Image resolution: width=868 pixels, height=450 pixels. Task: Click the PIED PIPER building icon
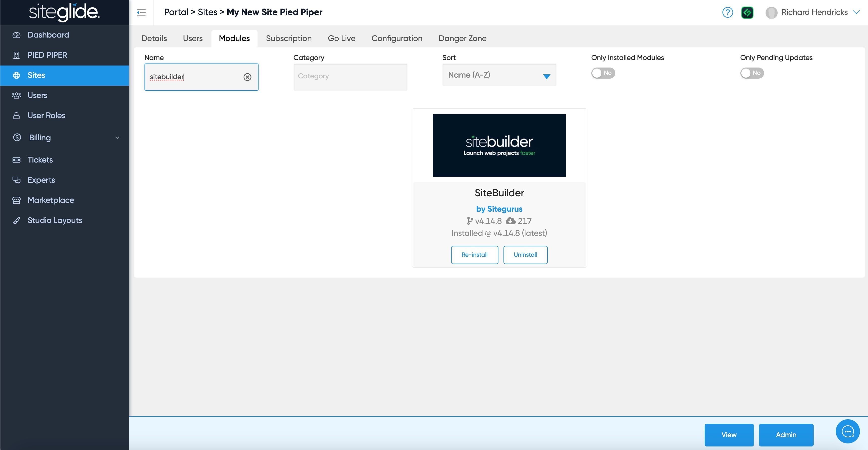coord(17,55)
